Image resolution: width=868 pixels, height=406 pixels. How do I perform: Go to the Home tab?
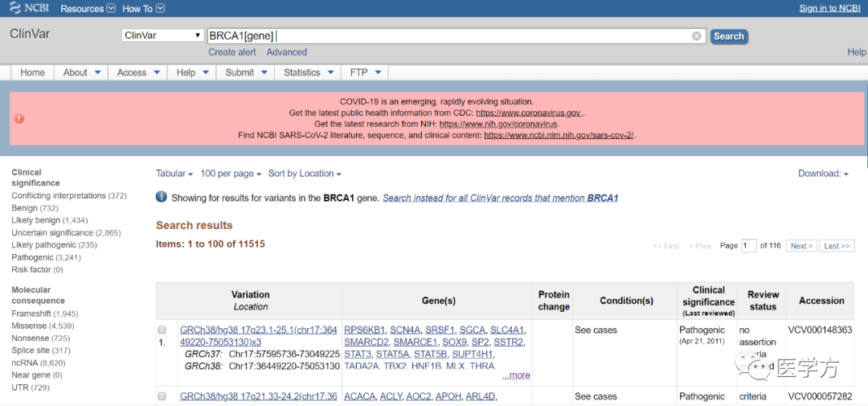click(33, 72)
